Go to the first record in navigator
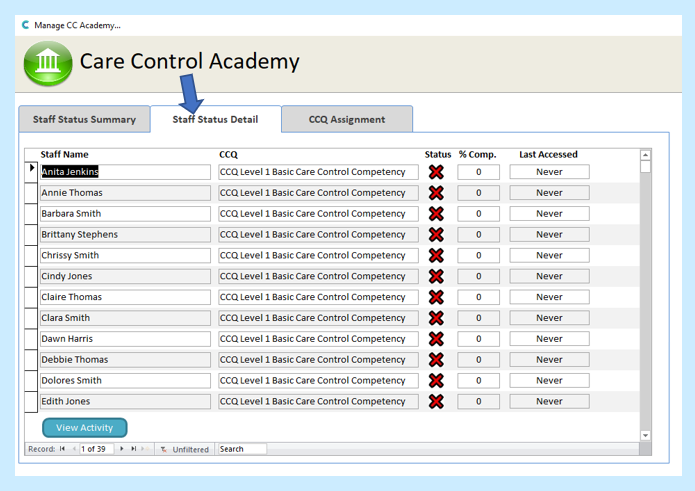695x491 pixels. click(62, 449)
